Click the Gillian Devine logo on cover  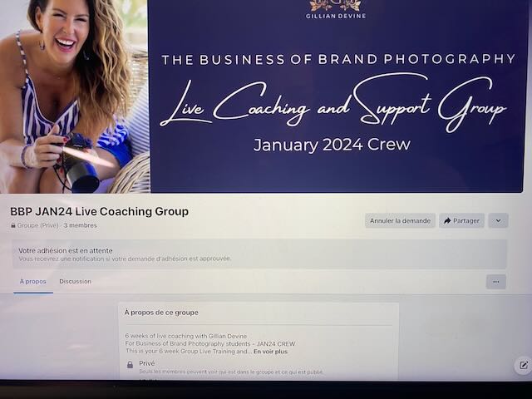click(x=336, y=9)
